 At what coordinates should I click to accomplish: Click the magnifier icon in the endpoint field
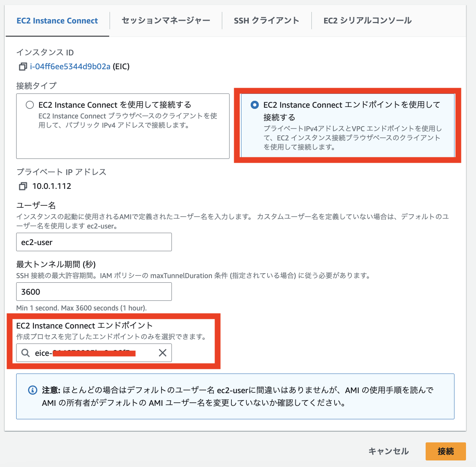(25, 353)
